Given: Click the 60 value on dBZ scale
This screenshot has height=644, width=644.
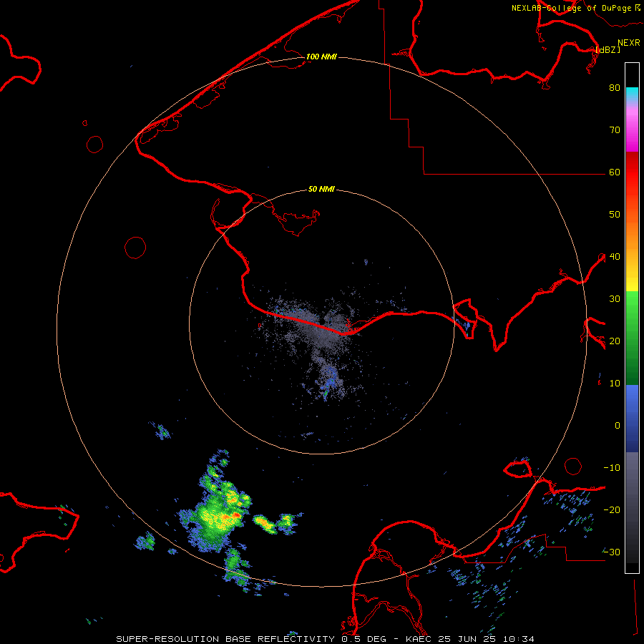Looking at the screenshot, I should [x=615, y=172].
